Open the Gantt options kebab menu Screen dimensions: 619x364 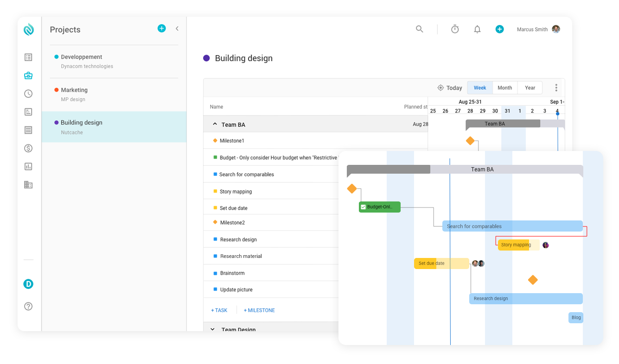[556, 88]
